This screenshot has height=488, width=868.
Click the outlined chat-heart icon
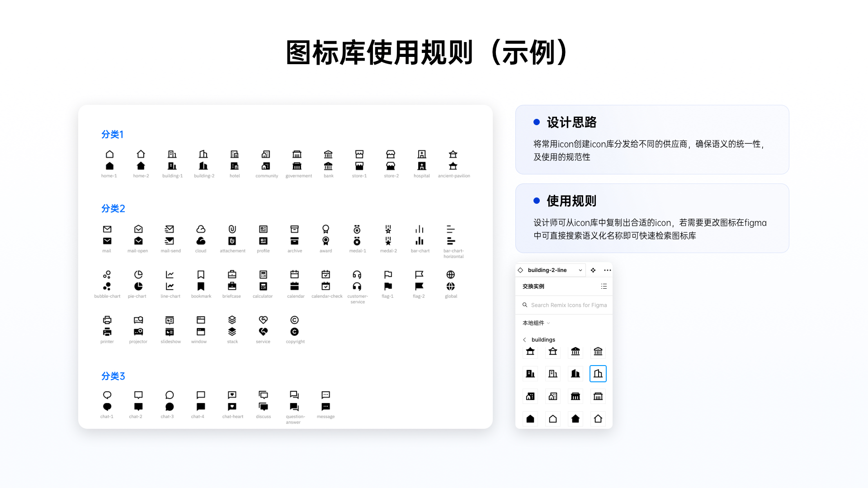point(232,395)
